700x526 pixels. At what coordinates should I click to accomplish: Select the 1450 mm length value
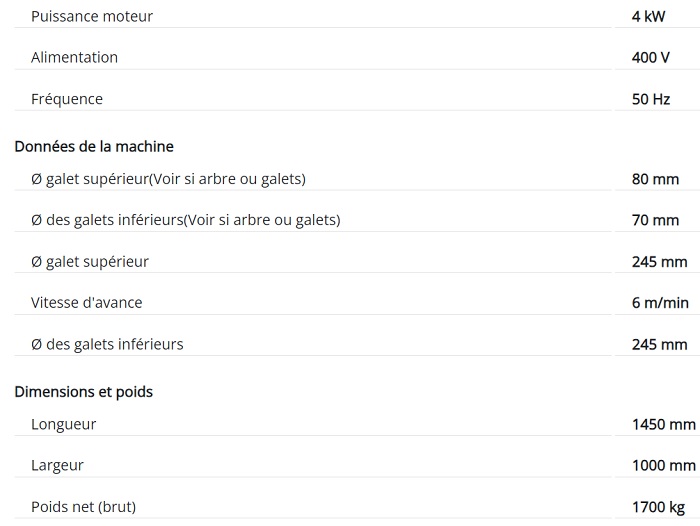click(x=663, y=424)
